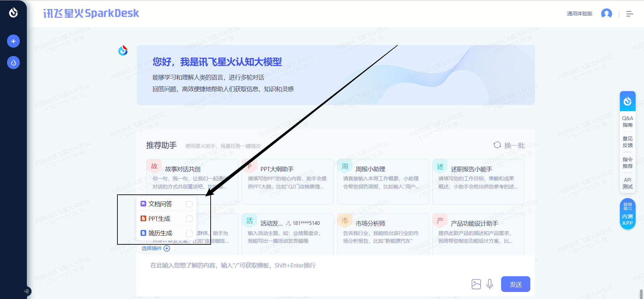Open 周报小助理 assistant card
The image size is (644, 299).
pyautogui.click(x=383, y=182)
